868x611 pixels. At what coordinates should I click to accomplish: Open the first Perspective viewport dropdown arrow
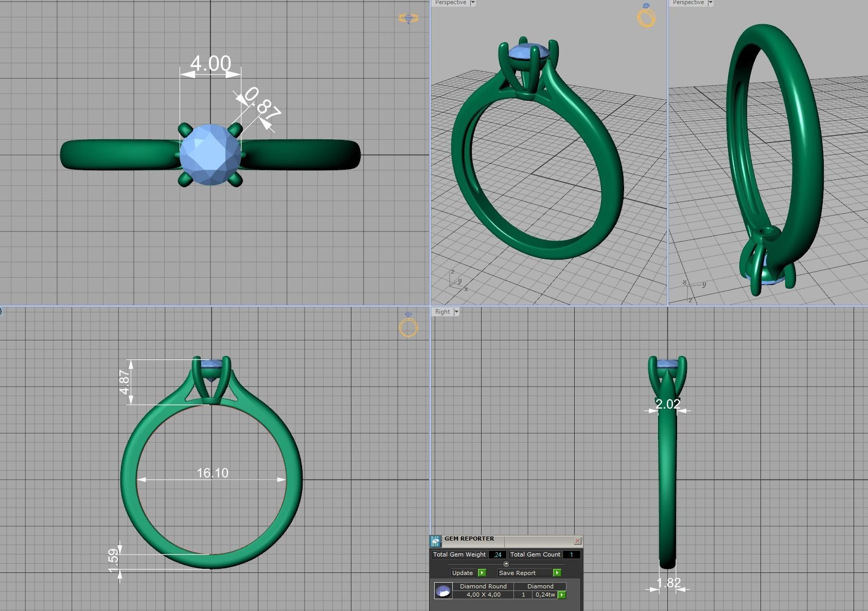pos(472,3)
